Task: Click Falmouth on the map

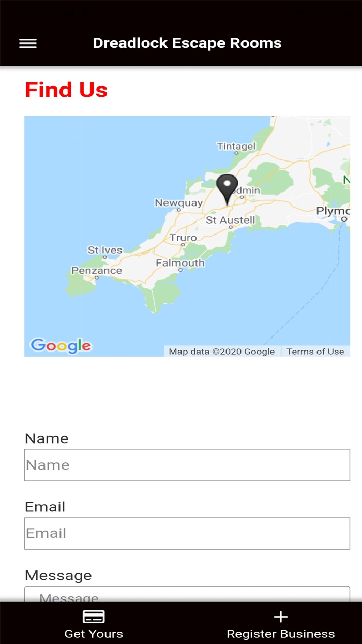Action: [180, 263]
